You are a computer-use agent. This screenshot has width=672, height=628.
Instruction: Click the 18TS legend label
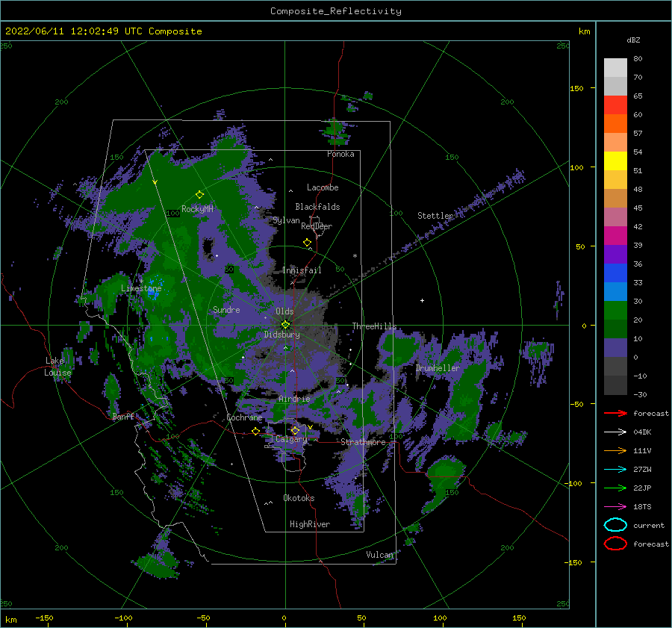pyautogui.click(x=642, y=507)
